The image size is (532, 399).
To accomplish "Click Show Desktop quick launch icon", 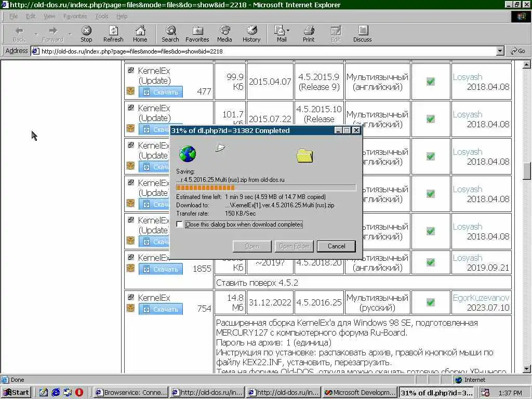I will tap(44, 393).
